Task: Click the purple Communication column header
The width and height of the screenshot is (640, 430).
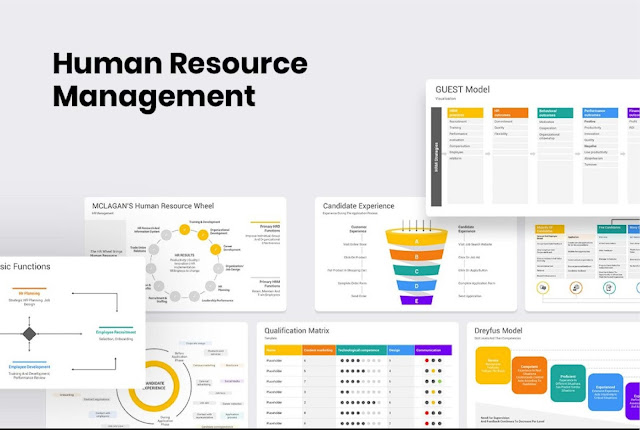Action: (x=433, y=350)
